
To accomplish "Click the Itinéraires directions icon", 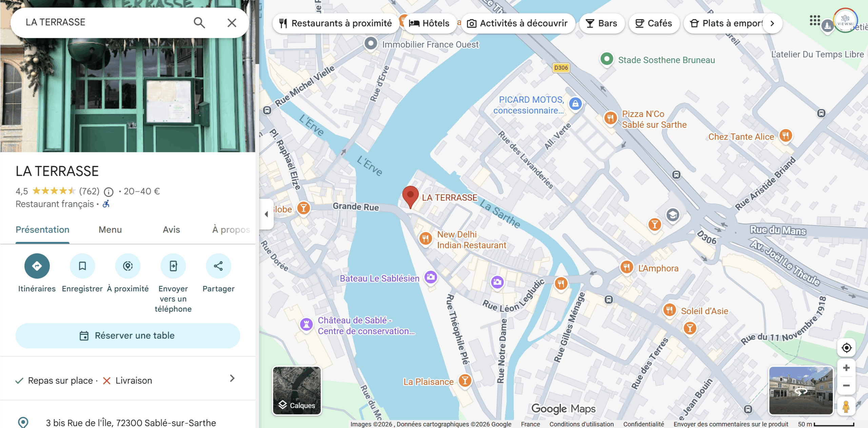I will pos(37,266).
